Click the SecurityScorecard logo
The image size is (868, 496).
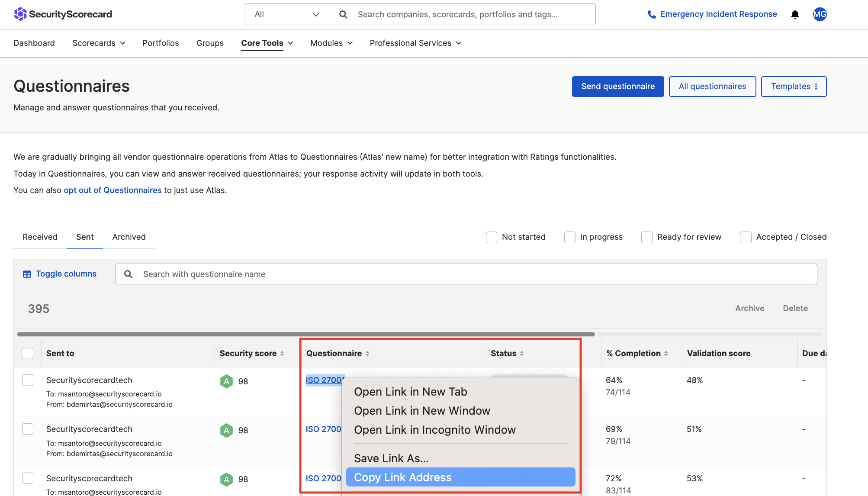click(63, 14)
